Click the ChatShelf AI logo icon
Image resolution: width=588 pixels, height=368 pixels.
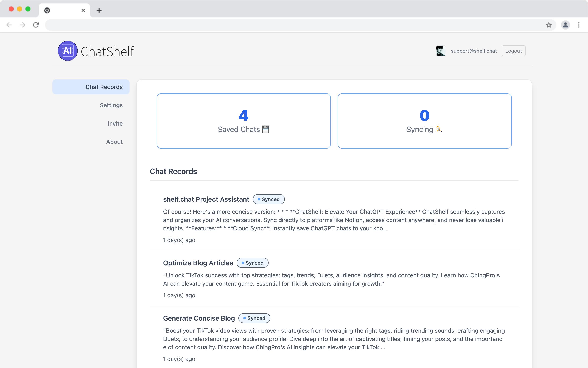67,51
